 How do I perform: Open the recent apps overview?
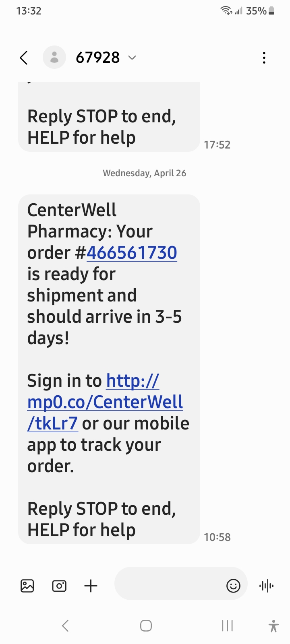[227, 625]
